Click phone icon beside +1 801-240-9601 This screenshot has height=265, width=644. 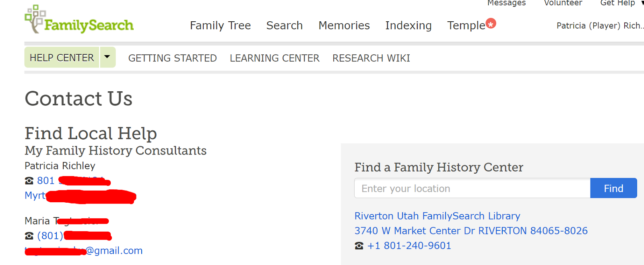359,246
